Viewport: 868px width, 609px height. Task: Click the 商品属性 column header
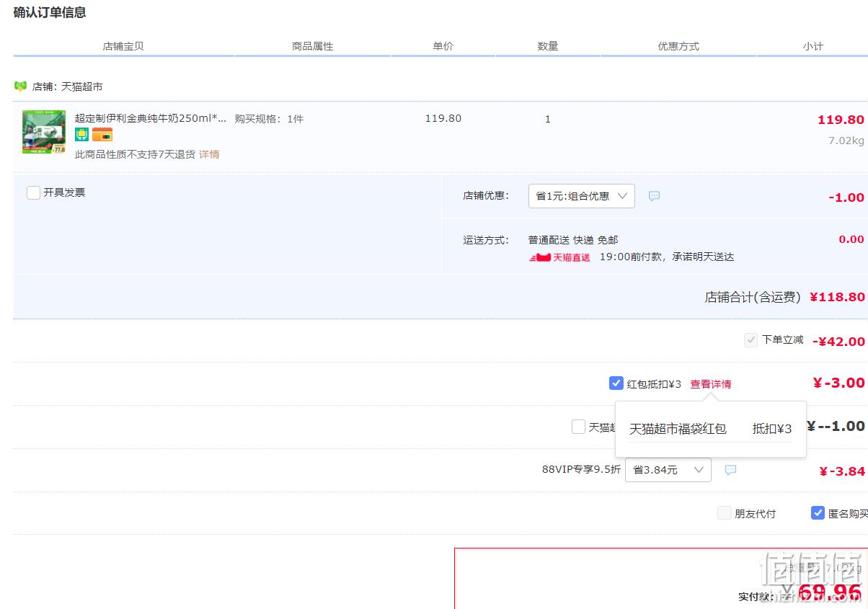[313, 46]
